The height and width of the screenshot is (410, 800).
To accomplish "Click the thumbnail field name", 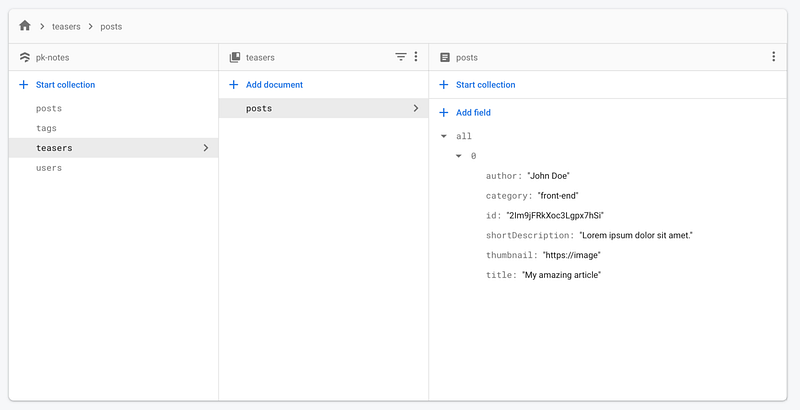I will [510, 255].
